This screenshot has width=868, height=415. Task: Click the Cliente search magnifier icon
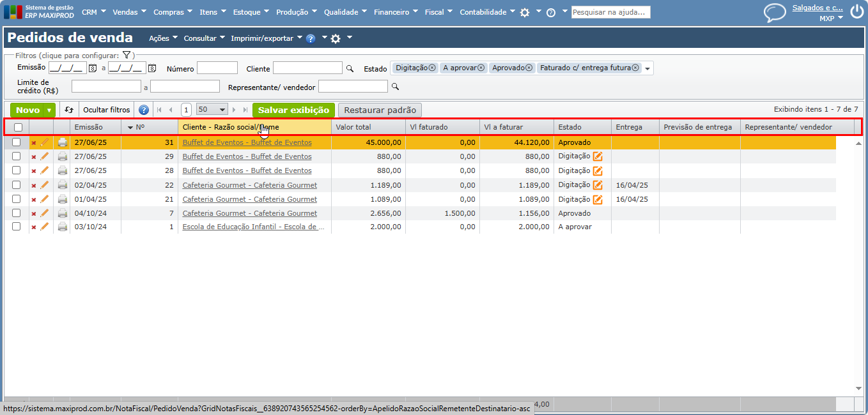[350, 68]
